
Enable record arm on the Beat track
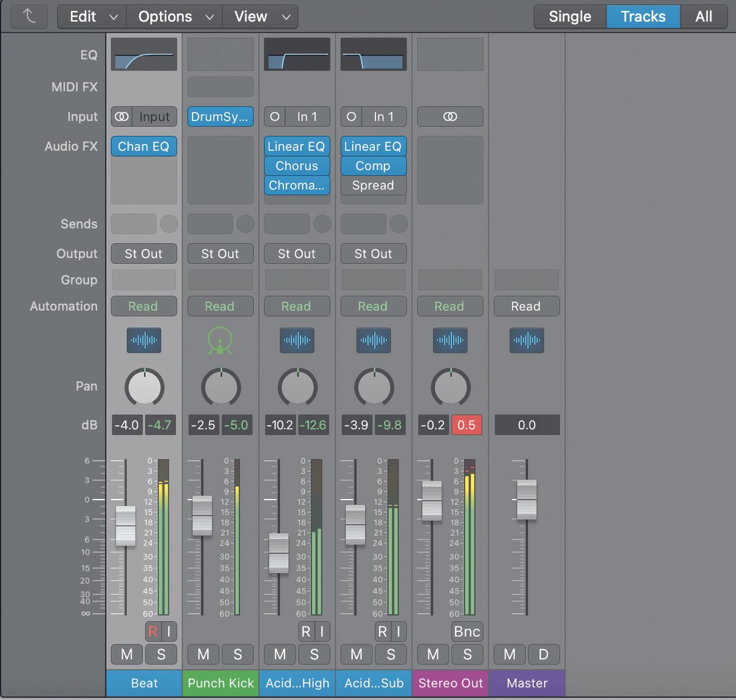(x=152, y=631)
